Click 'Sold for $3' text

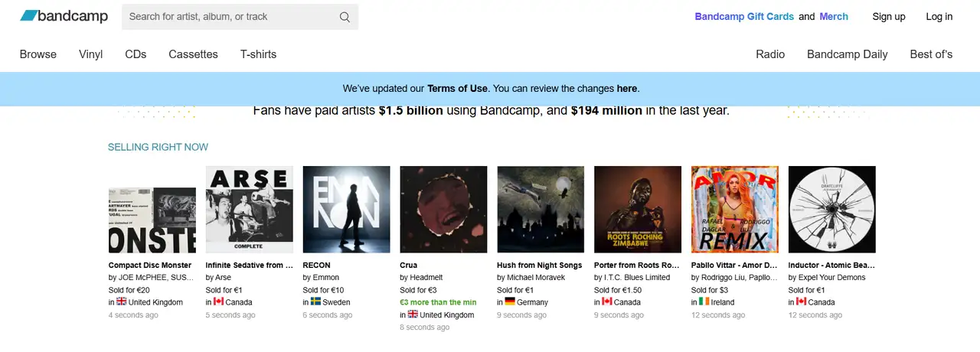pyautogui.click(x=710, y=290)
